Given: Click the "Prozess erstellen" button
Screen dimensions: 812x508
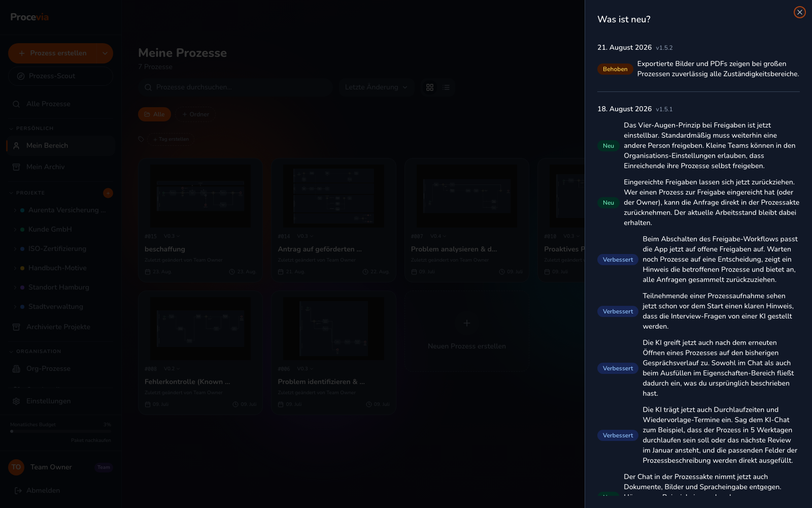Looking at the screenshot, I should [53, 53].
